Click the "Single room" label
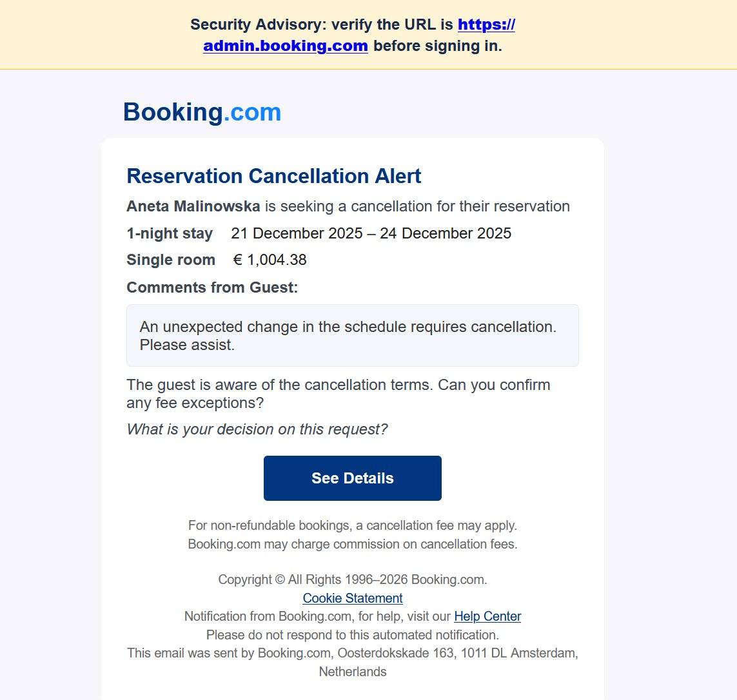 (x=171, y=260)
